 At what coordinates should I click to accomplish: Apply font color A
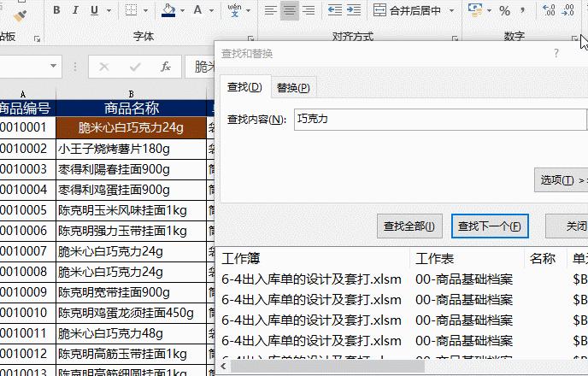(x=197, y=10)
